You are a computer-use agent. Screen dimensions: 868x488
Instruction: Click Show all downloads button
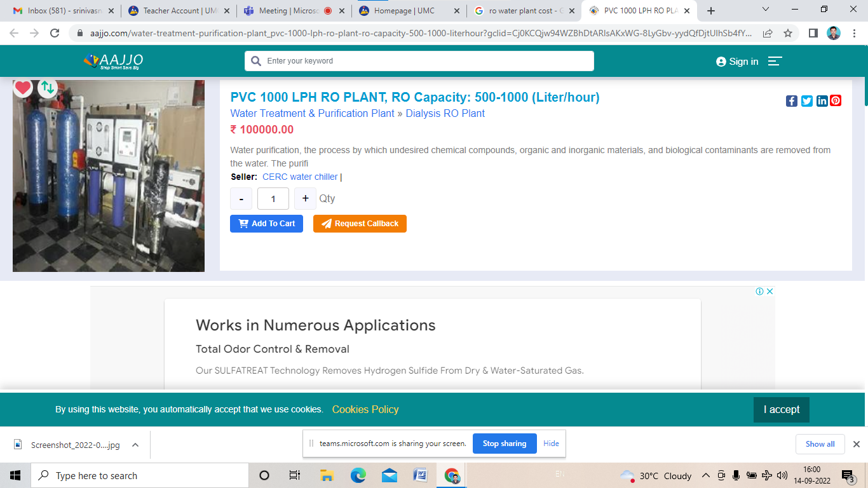820,444
